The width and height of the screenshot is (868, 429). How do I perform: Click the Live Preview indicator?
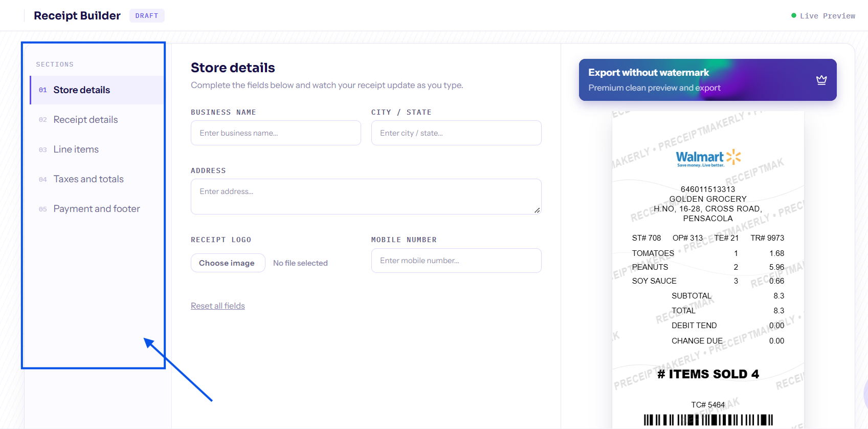pos(824,16)
